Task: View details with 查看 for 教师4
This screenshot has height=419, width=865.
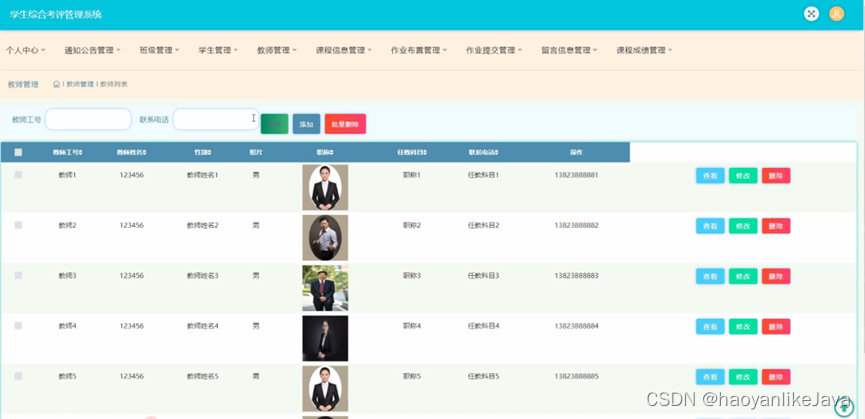Action: (x=710, y=326)
